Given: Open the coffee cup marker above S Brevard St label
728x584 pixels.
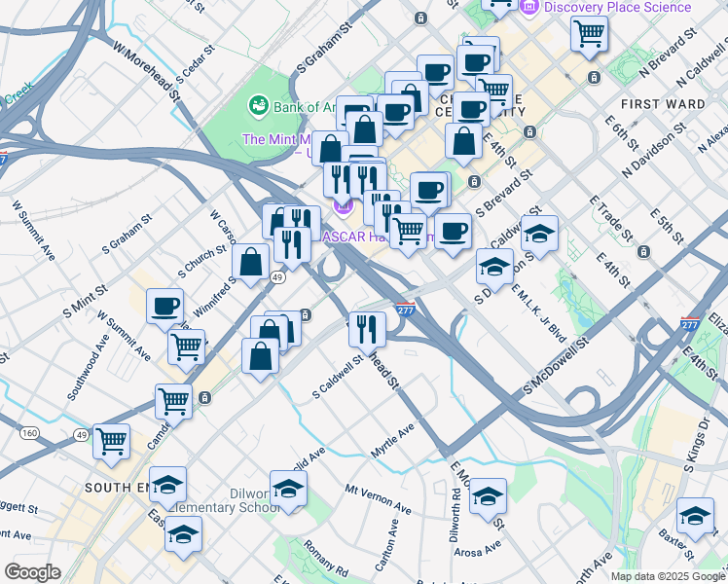Looking at the screenshot, I should pos(429,192).
